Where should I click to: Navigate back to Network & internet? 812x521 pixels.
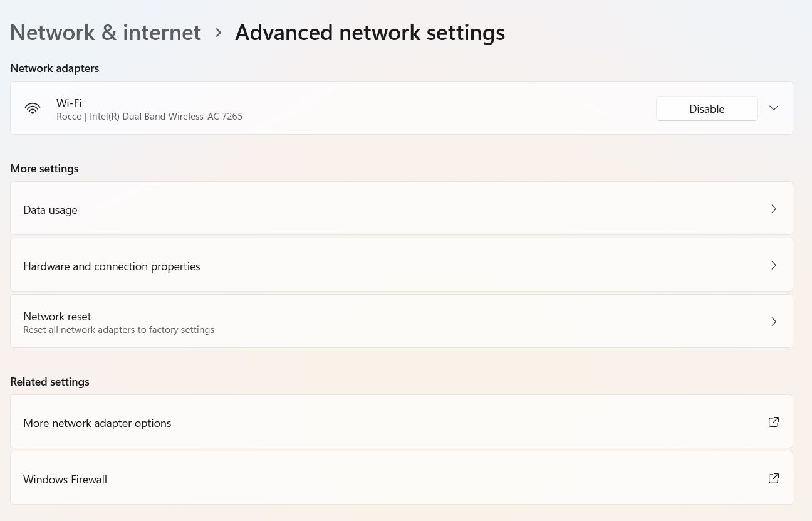(x=105, y=32)
